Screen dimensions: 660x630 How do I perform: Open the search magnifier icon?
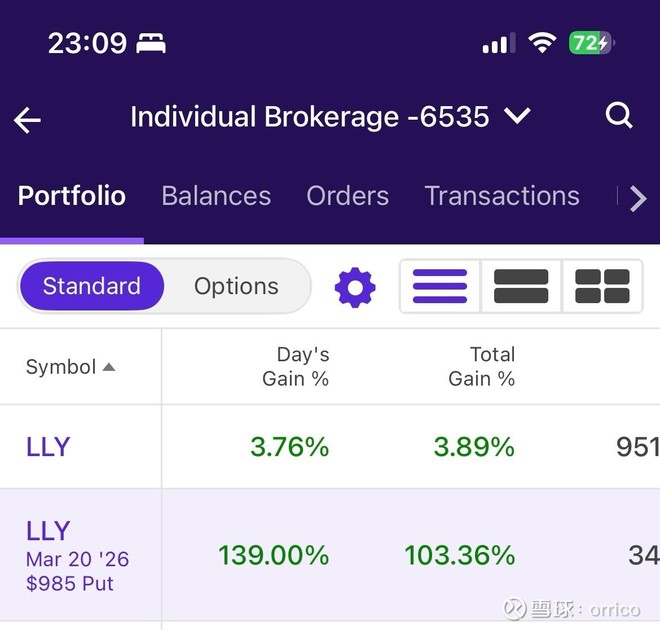619,116
